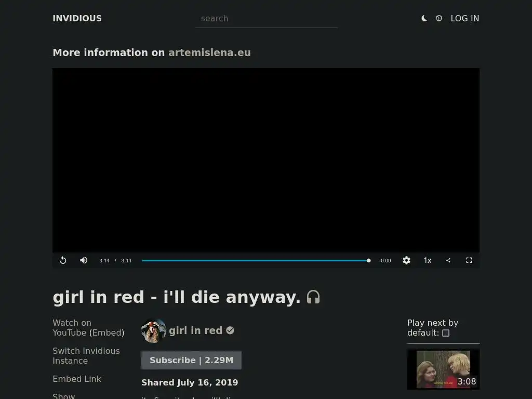Open girl in red channel avatar
The image size is (532, 399).
pyautogui.click(x=153, y=330)
